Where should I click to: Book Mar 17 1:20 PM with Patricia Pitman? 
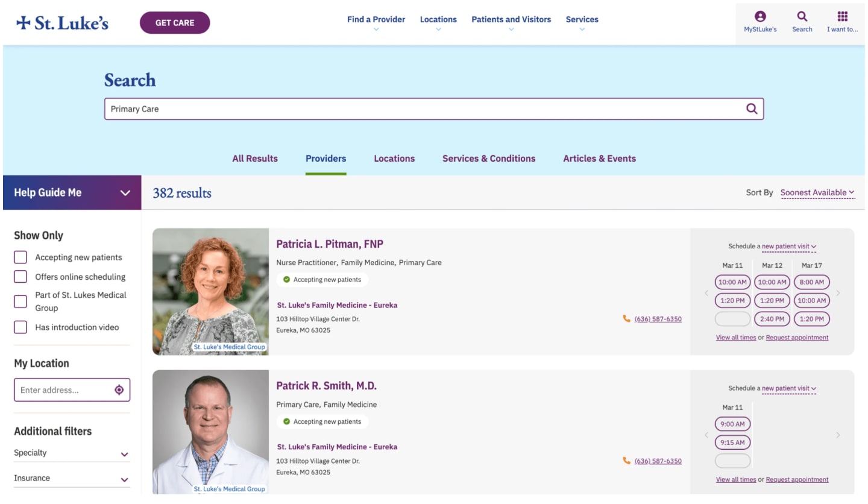coord(812,319)
